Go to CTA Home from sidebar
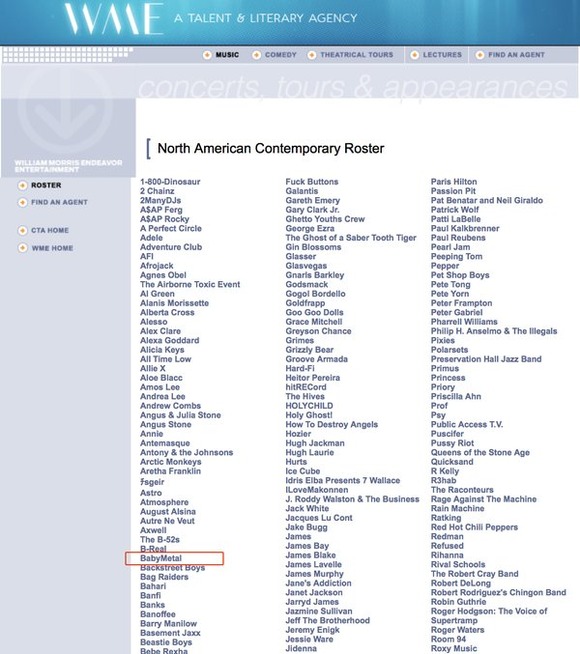 click(50, 230)
